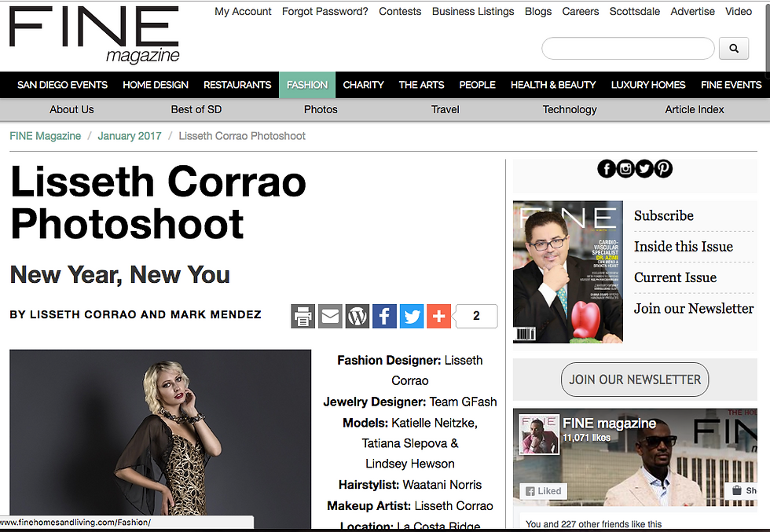Open Business Listings link

[x=473, y=11]
